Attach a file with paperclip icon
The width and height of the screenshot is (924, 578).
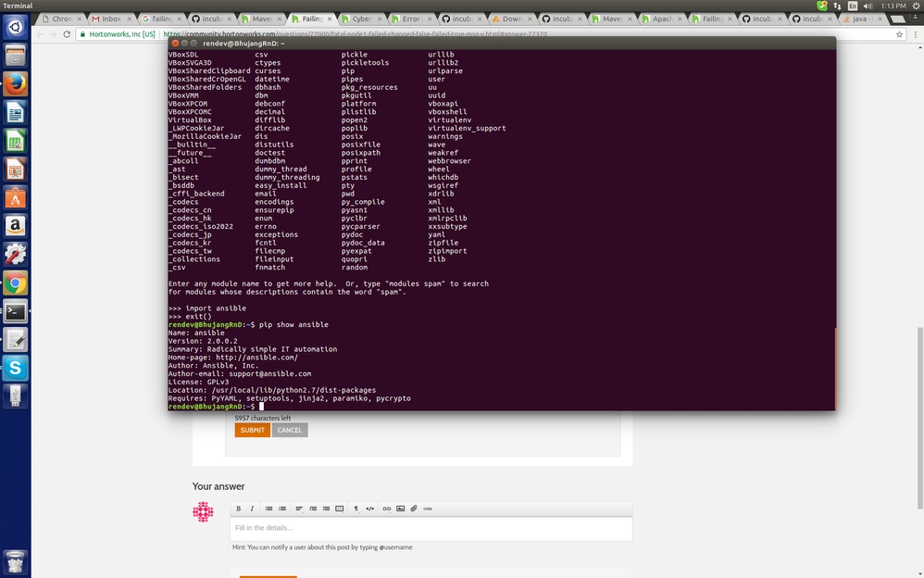pyautogui.click(x=414, y=509)
